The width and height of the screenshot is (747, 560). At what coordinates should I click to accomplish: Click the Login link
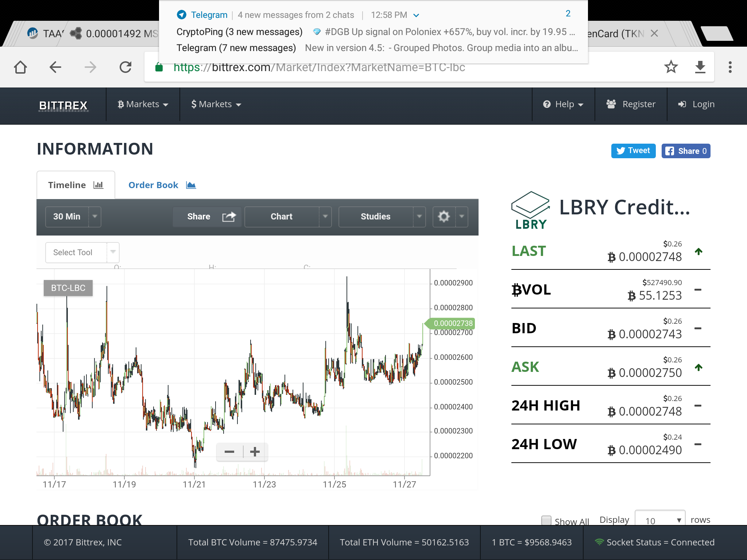[x=696, y=104]
